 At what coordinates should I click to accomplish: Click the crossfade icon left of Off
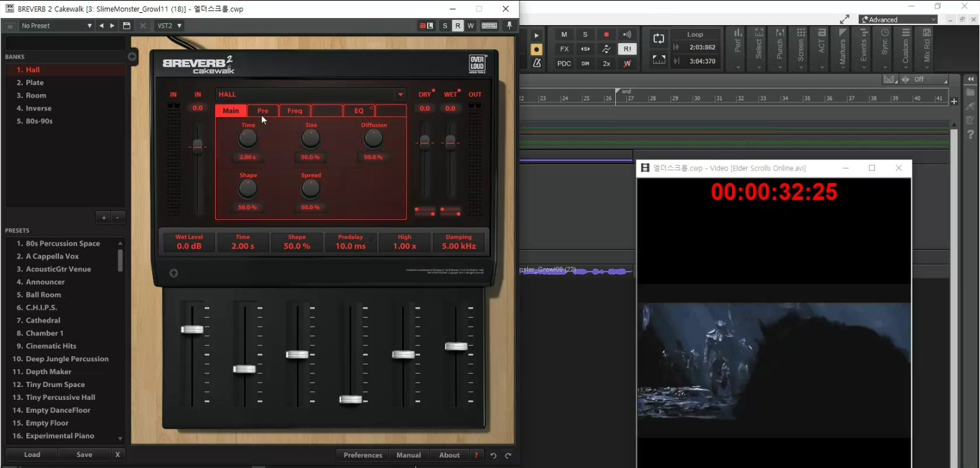(x=889, y=80)
